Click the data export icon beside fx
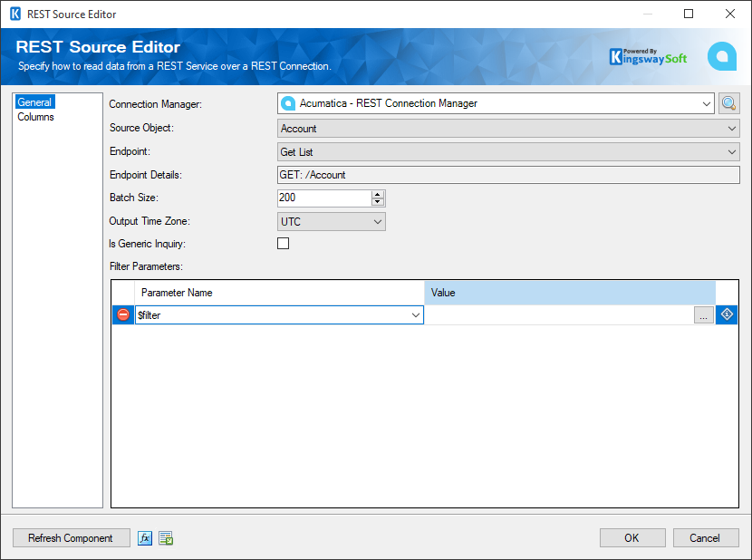 coord(166,537)
